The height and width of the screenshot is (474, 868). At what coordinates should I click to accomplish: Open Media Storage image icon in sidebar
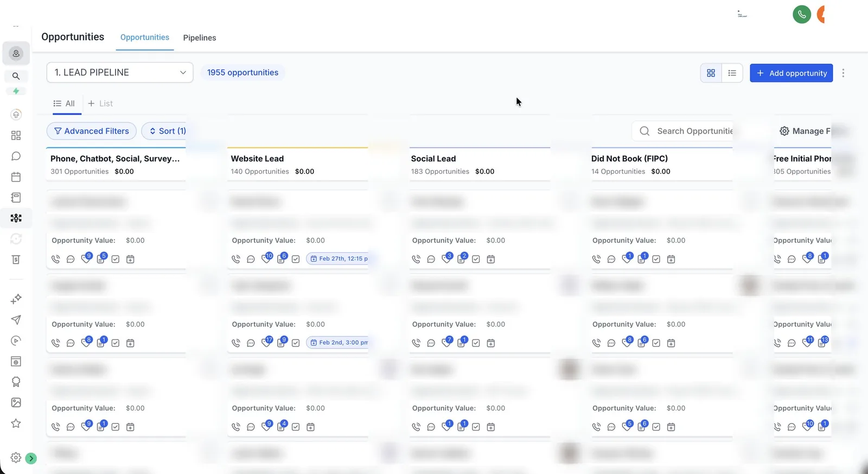[x=16, y=402]
